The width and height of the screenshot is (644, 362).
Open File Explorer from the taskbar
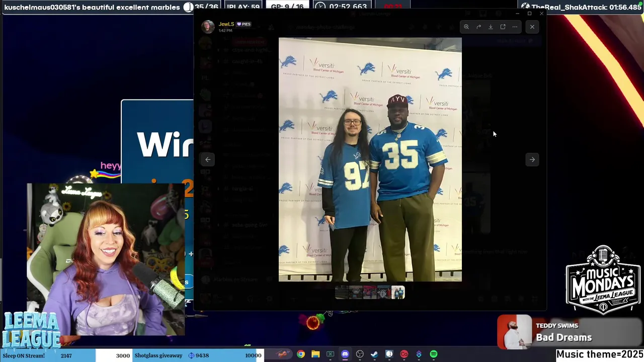(x=315, y=354)
